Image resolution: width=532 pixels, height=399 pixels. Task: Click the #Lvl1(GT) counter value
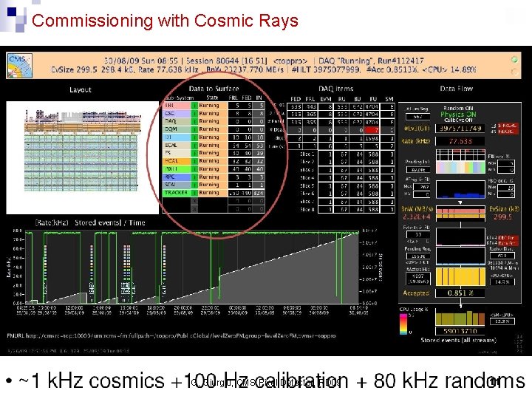tap(460, 129)
